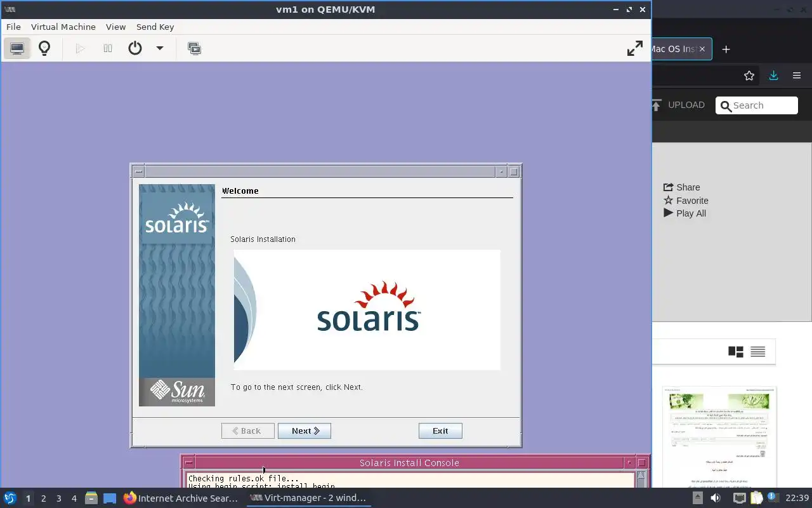812x508 pixels.
Task: Click the clock showing 22:39
Action: click(797, 498)
